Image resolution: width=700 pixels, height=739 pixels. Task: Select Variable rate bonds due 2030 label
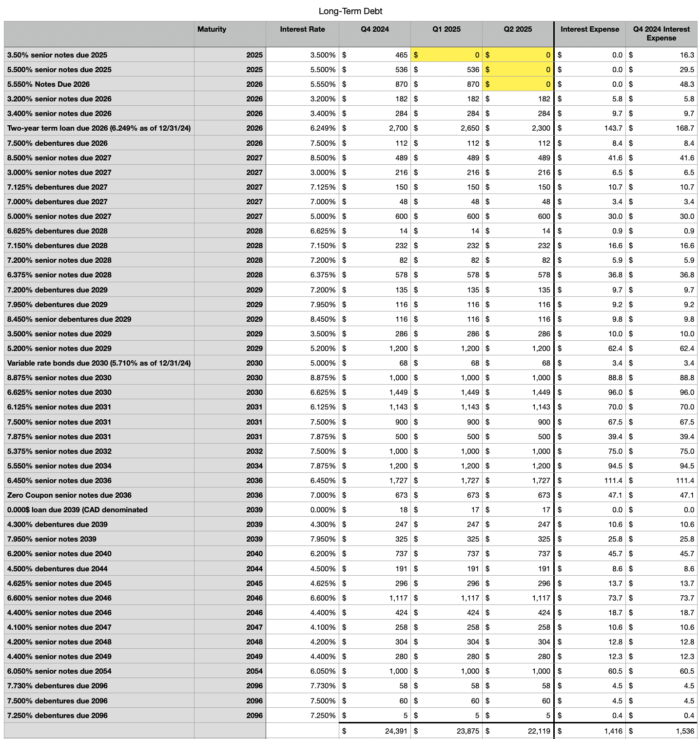pos(99,363)
